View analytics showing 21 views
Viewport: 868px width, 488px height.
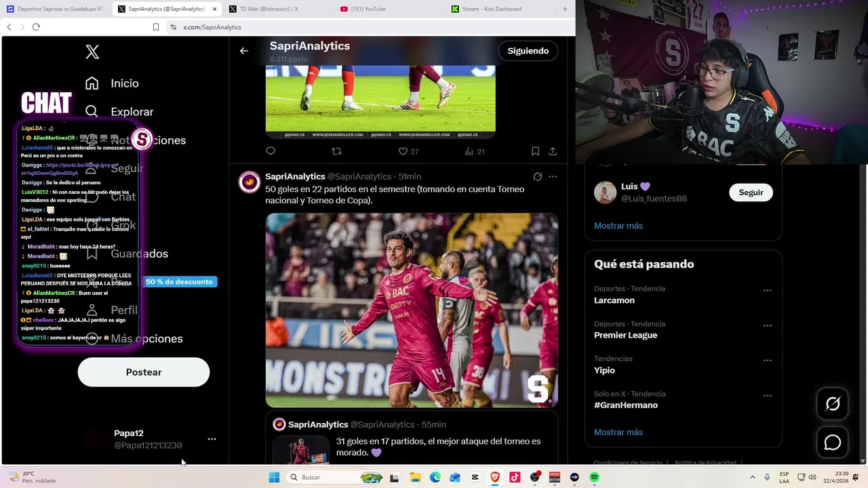click(475, 151)
